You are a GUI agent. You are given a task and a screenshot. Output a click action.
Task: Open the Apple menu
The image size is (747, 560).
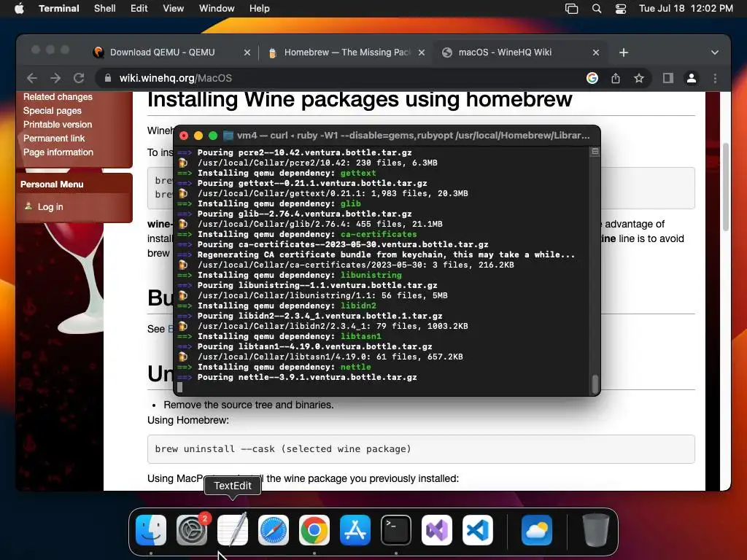pos(19,9)
